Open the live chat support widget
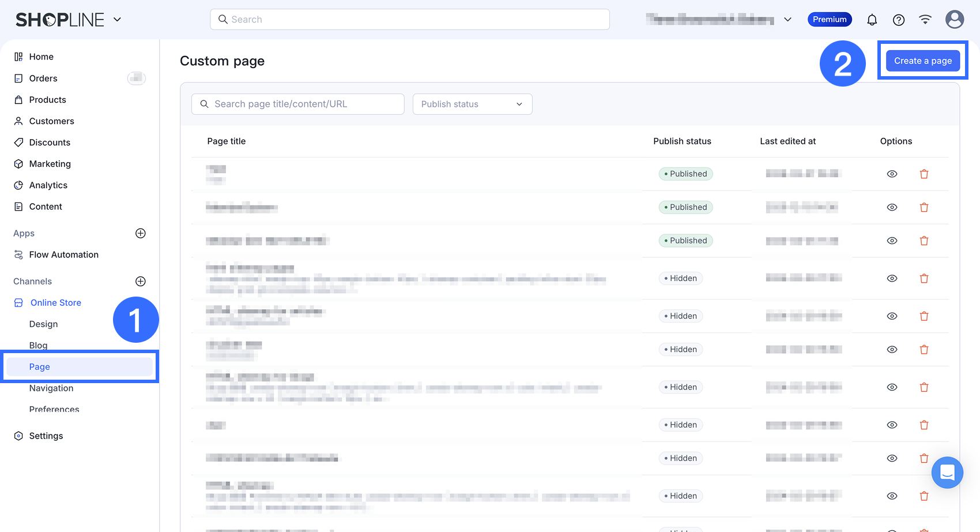This screenshot has width=980, height=532. point(947,473)
